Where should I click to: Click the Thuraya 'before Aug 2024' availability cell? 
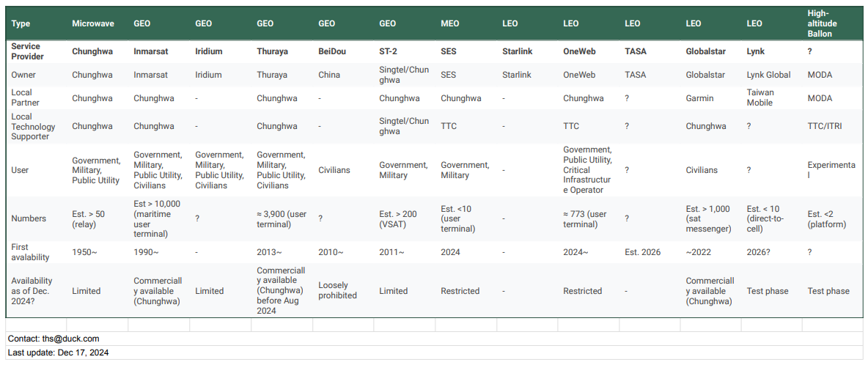[x=281, y=291]
